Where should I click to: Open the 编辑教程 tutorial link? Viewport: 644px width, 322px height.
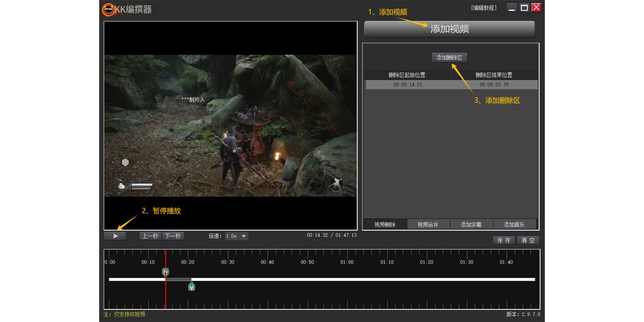point(484,8)
